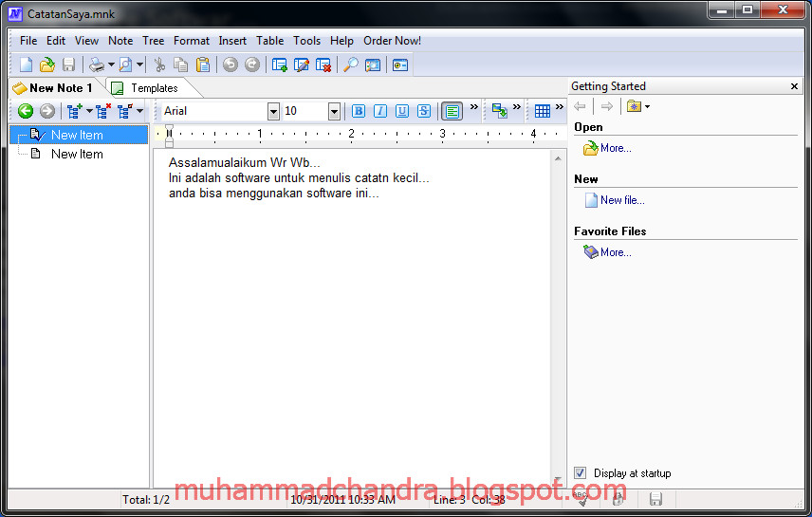Open the font name dropdown showing Arial
Image resolution: width=812 pixels, height=517 pixels.
(x=273, y=111)
